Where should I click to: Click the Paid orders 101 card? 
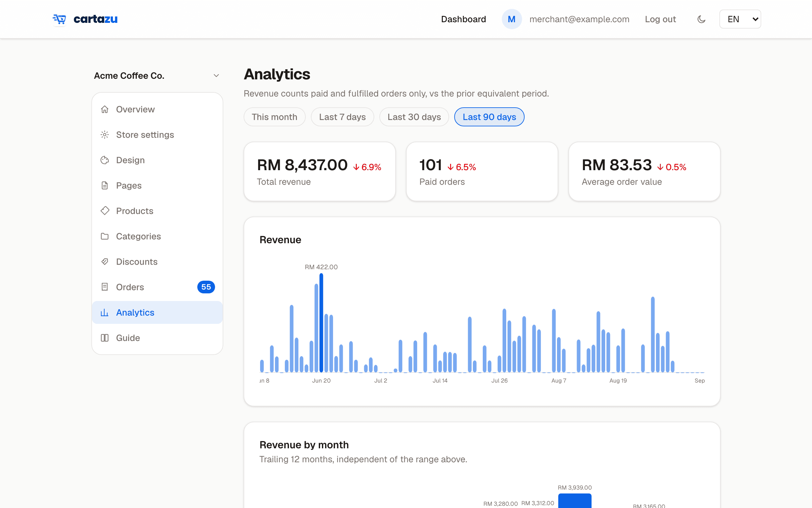tap(482, 171)
